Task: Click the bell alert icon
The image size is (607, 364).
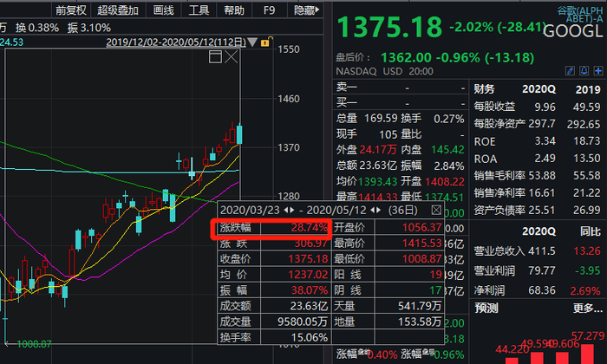Action: [584, 71]
